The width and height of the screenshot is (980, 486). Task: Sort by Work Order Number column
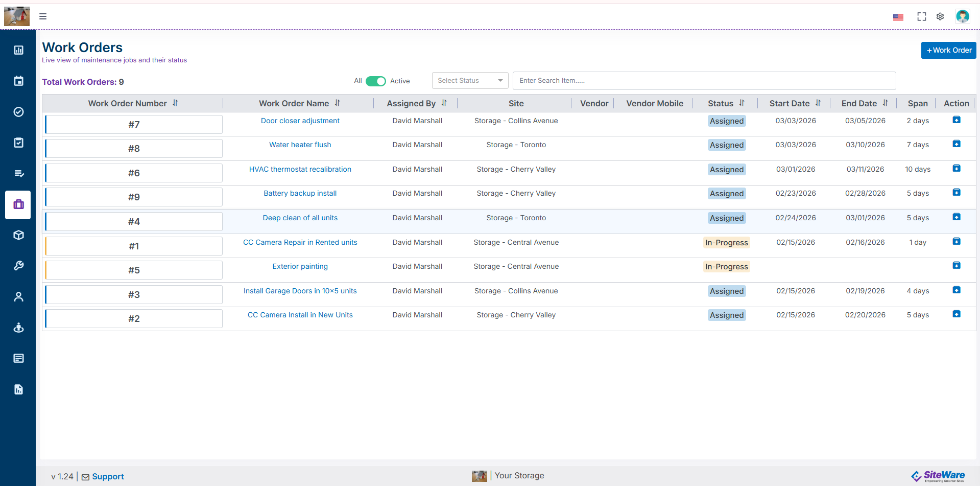(175, 103)
